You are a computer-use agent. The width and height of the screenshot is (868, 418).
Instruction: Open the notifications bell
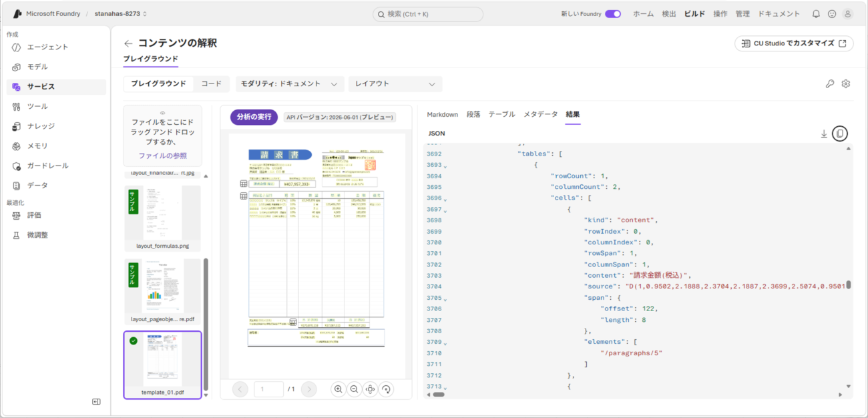point(816,14)
